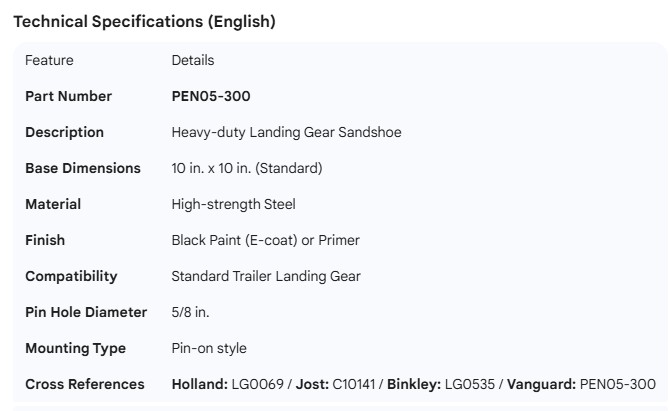Select the Pin Hole Diameter label
670x411 pixels.
86,312
